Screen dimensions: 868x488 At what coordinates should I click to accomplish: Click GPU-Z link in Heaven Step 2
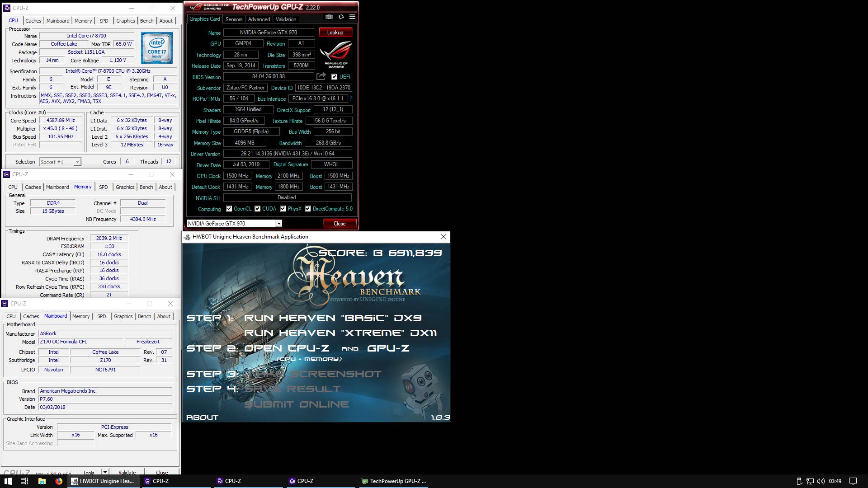[388, 348]
